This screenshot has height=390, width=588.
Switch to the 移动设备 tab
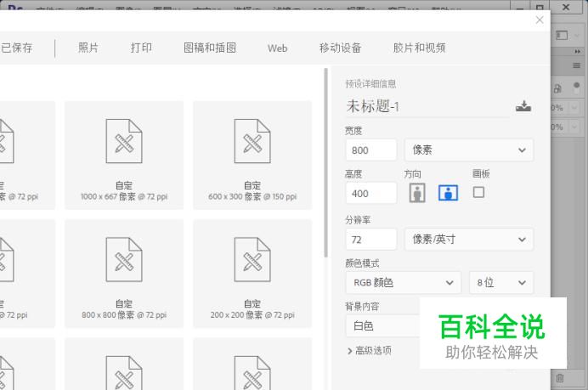[341, 48]
